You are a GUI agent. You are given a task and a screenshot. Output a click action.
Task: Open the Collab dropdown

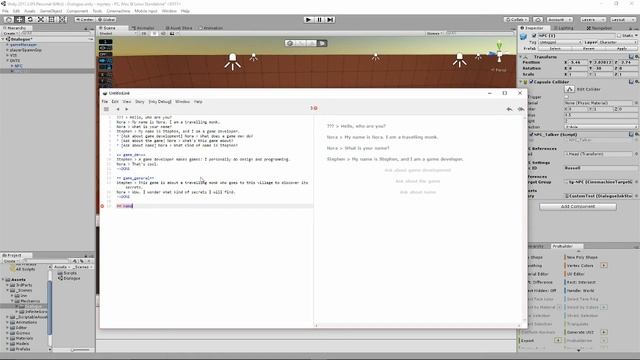point(517,20)
